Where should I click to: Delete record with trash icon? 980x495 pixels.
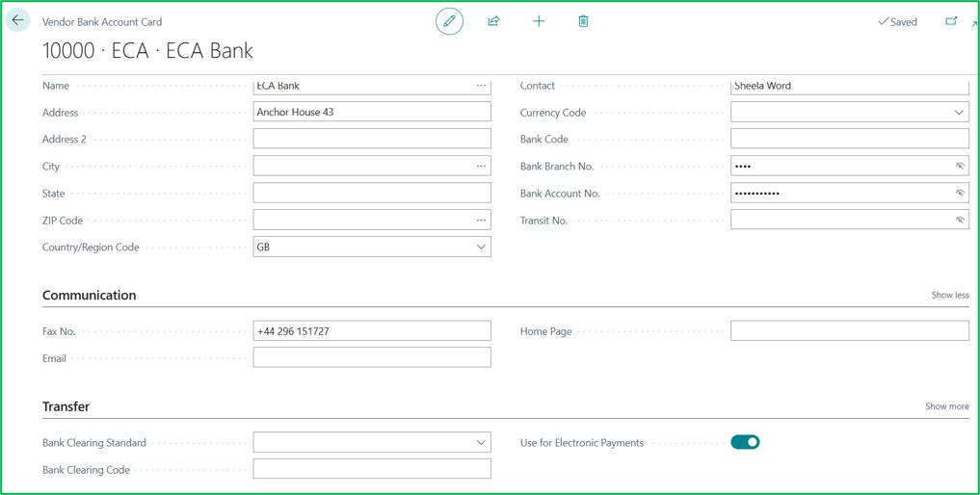(x=583, y=21)
